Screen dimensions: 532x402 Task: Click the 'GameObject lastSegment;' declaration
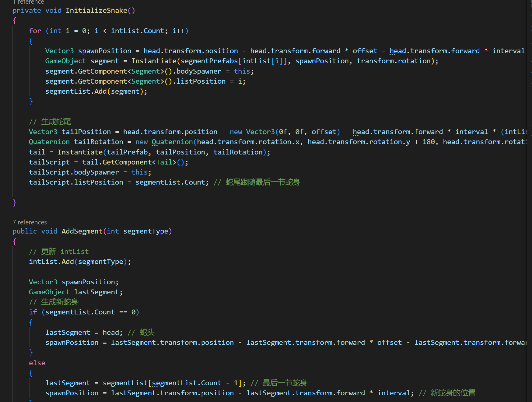[x=76, y=292]
